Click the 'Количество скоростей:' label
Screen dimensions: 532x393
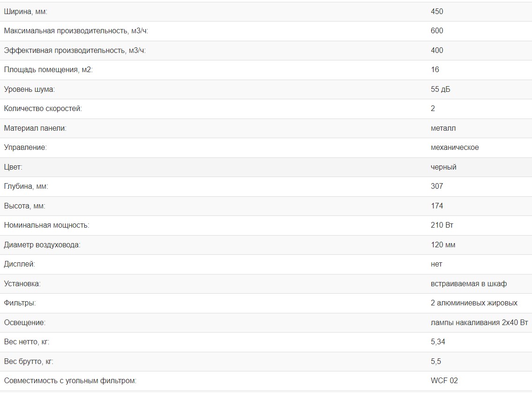(x=43, y=109)
